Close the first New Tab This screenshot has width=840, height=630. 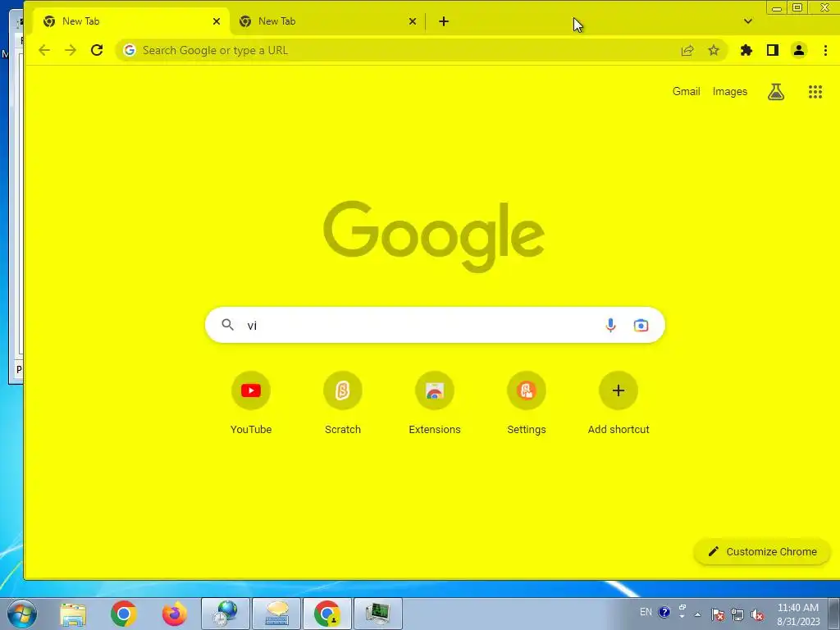coord(217,21)
